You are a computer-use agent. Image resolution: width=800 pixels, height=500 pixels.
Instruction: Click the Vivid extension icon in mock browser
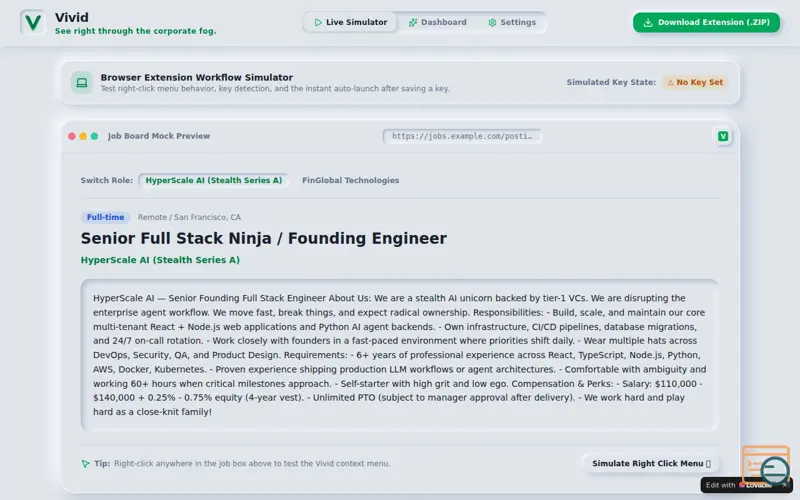[x=723, y=136]
